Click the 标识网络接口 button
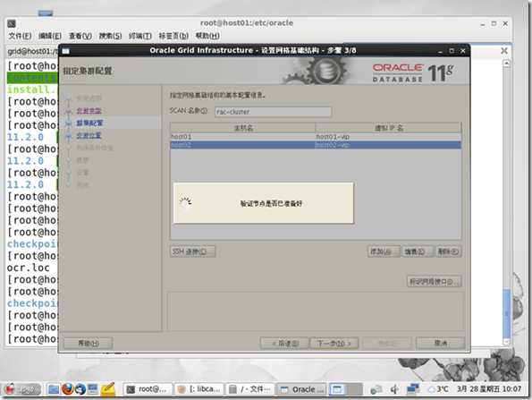Screen dimensions: 532x400 point(434,282)
